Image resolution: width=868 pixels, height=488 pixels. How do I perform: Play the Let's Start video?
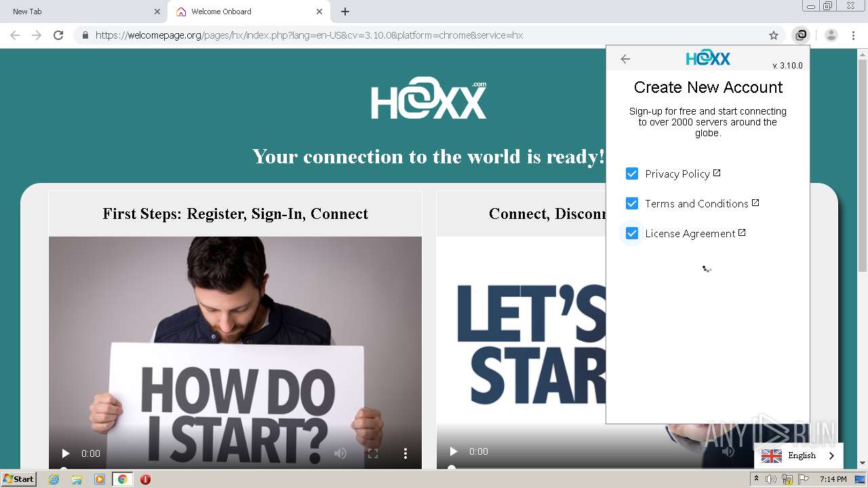454,451
